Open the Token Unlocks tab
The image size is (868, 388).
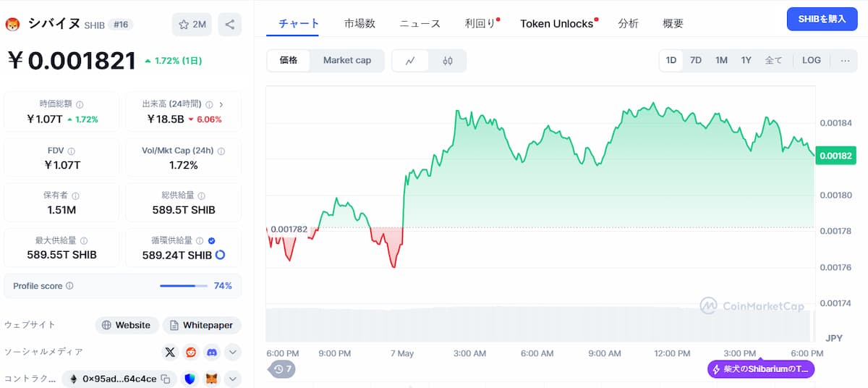coord(556,23)
